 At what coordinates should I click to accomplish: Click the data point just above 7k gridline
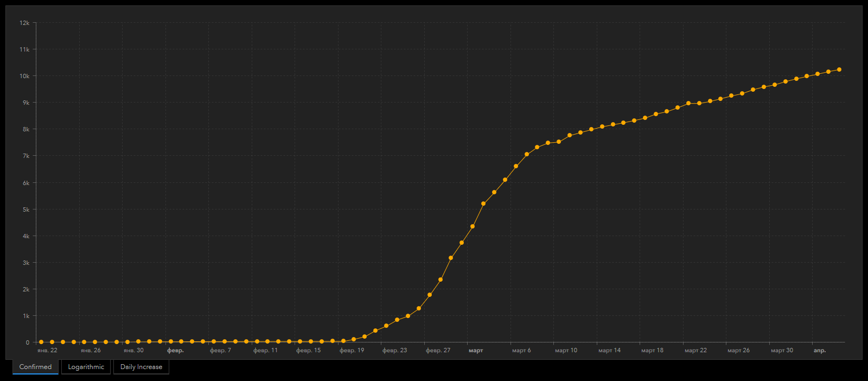(x=527, y=154)
